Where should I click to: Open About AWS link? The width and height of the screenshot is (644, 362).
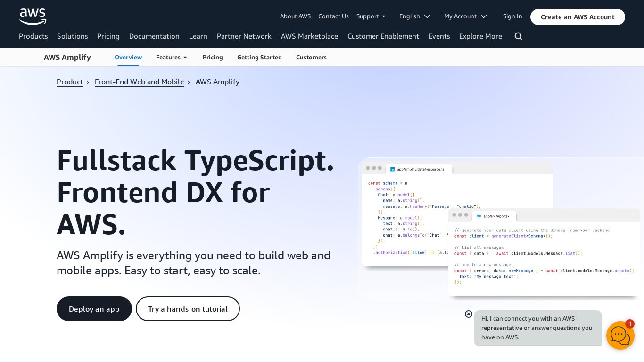click(295, 16)
